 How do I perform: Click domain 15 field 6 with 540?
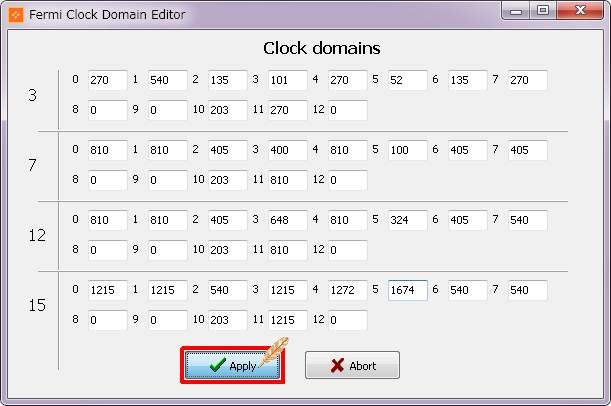pyautogui.click(x=468, y=290)
